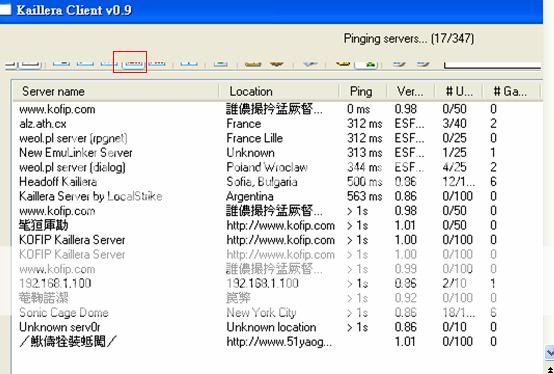Screen dimensions: 554x374
Task: Select the Unknown serv0r entry
Action: [60, 327]
